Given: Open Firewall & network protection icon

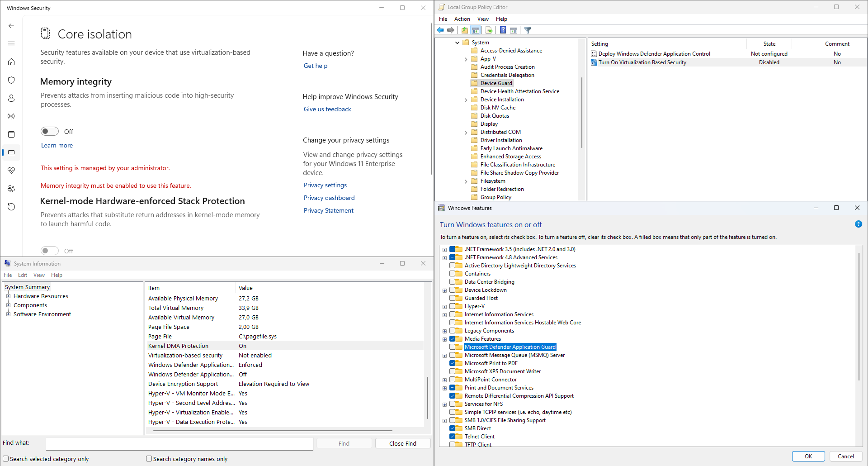Looking at the screenshot, I should (x=11, y=116).
